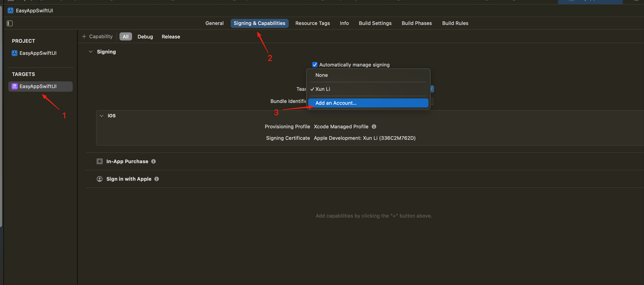Show the Debug configuration filter
The height and width of the screenshot is (285, 644).
[145, 36]
